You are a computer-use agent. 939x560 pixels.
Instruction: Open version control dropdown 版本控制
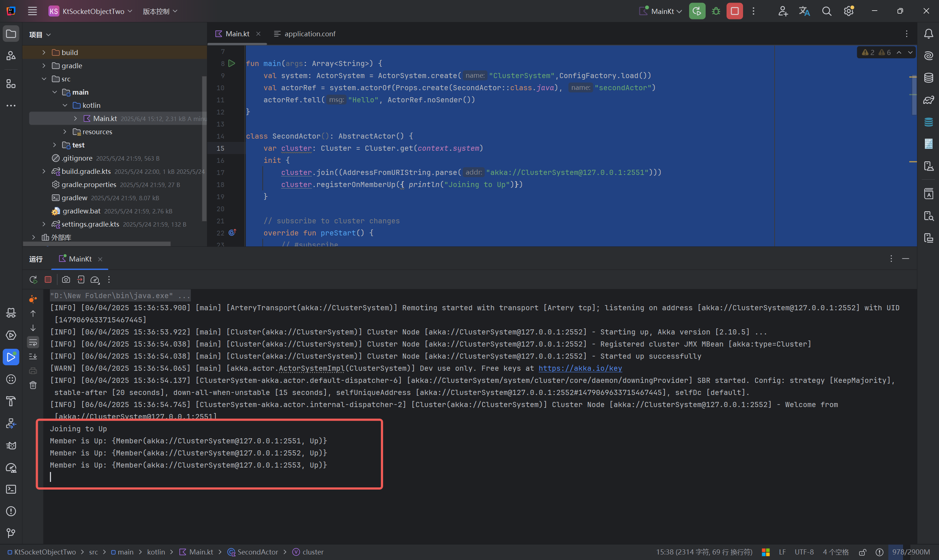coord(160,11)
